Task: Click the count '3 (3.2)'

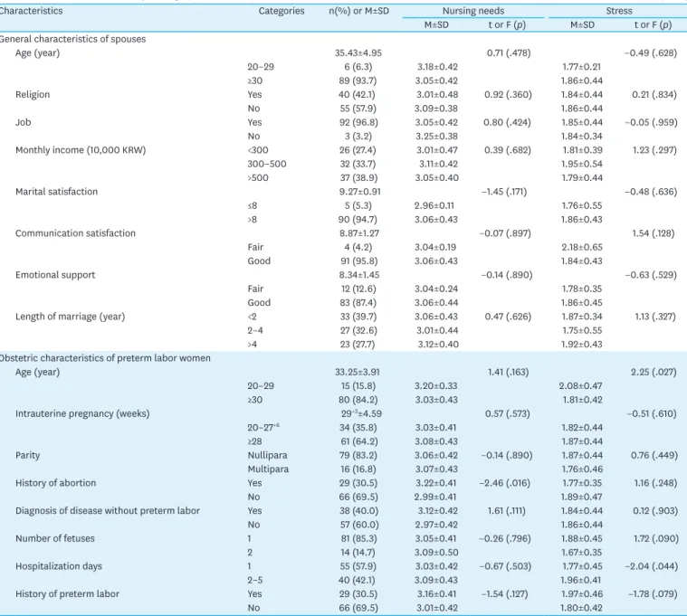Action: click(358, 137)
